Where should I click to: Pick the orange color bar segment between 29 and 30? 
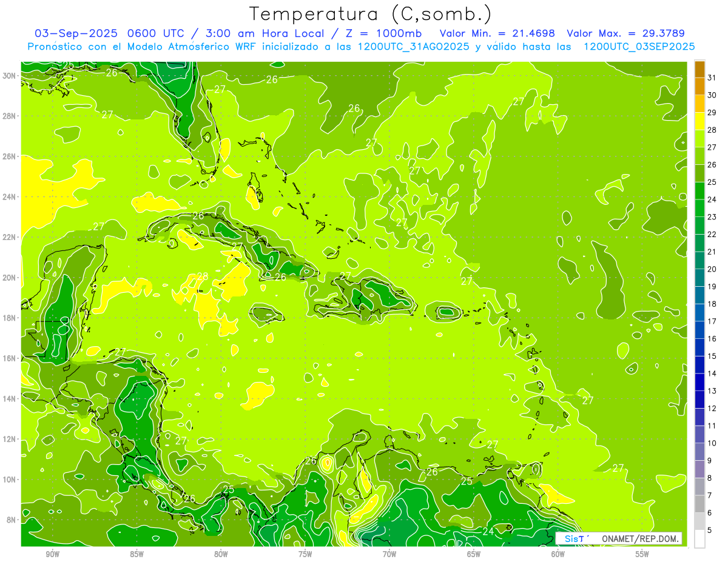point(699,104)
